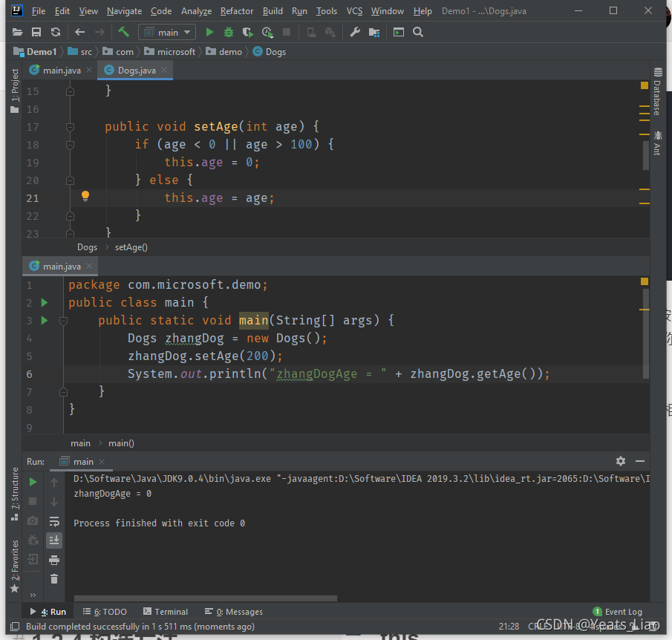Start debugging with the bug icon

229,32
